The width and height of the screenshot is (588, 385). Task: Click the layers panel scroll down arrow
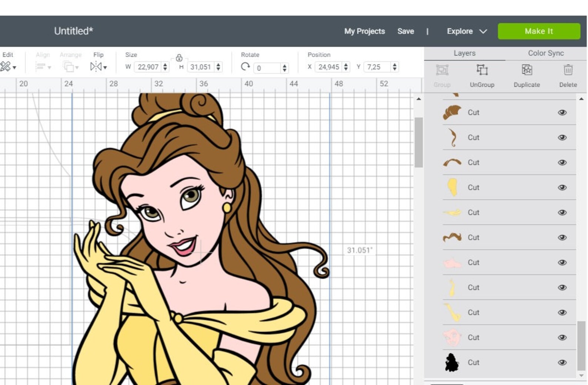[581, 375]
